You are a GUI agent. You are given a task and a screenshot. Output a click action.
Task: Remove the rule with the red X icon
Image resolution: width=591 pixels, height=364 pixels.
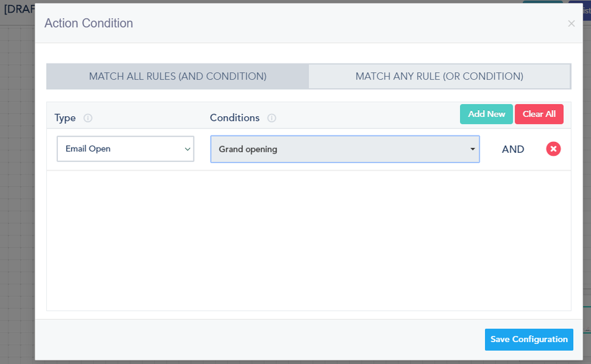(x=553, y=149)
